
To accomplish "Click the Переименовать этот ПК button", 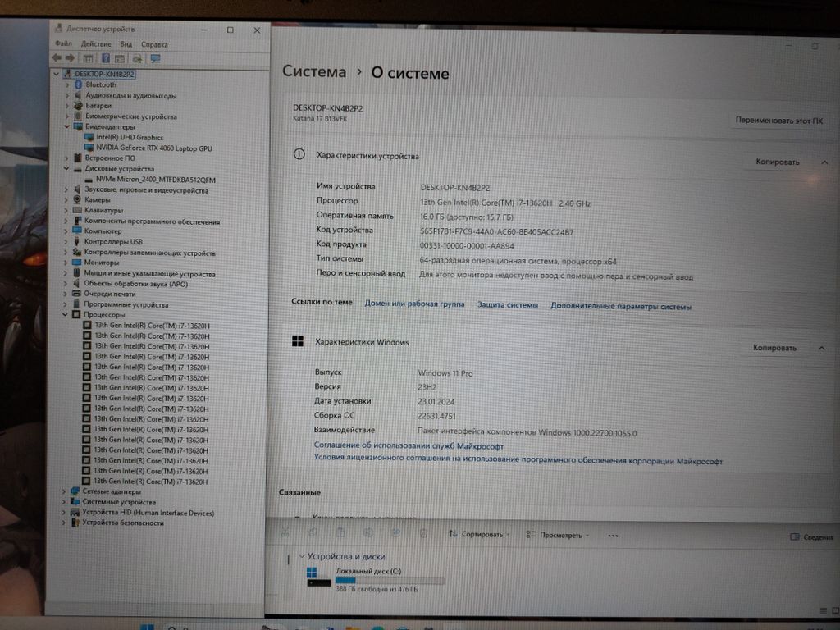I will [778, 121].
